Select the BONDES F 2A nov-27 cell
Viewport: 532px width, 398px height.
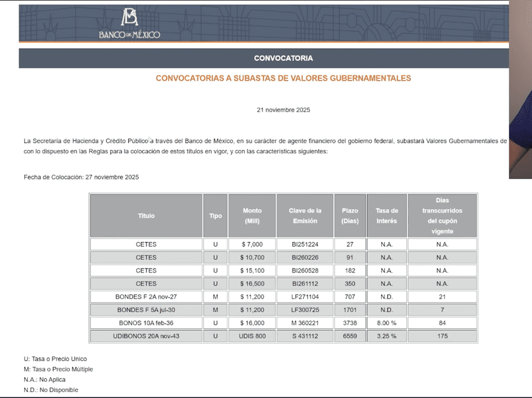click(x=146, y=297)
